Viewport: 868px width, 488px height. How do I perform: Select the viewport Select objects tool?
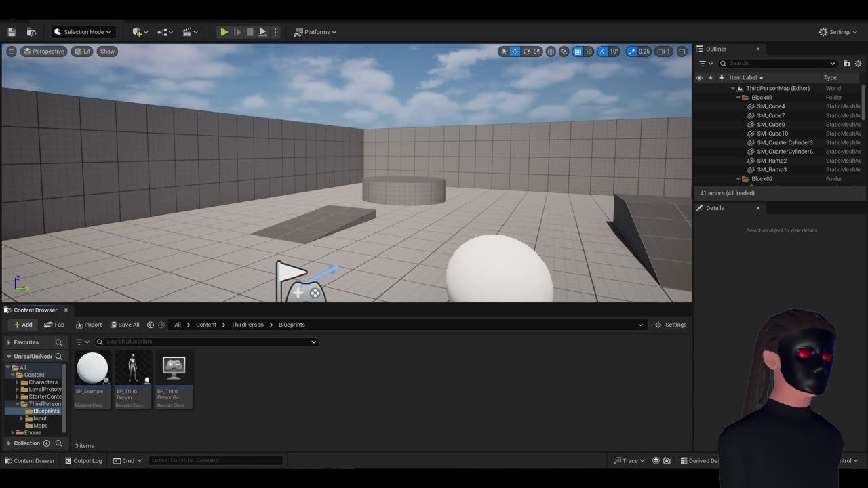click(x=504, y=52)
